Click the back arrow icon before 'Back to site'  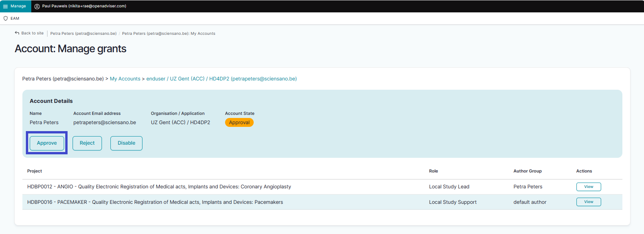[x=17, y=33]
